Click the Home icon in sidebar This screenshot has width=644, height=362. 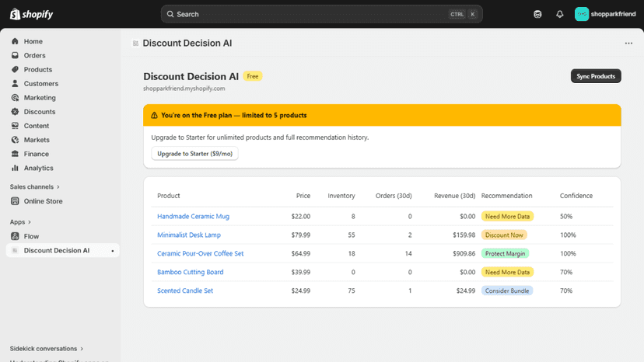click(x=16, y=41)
